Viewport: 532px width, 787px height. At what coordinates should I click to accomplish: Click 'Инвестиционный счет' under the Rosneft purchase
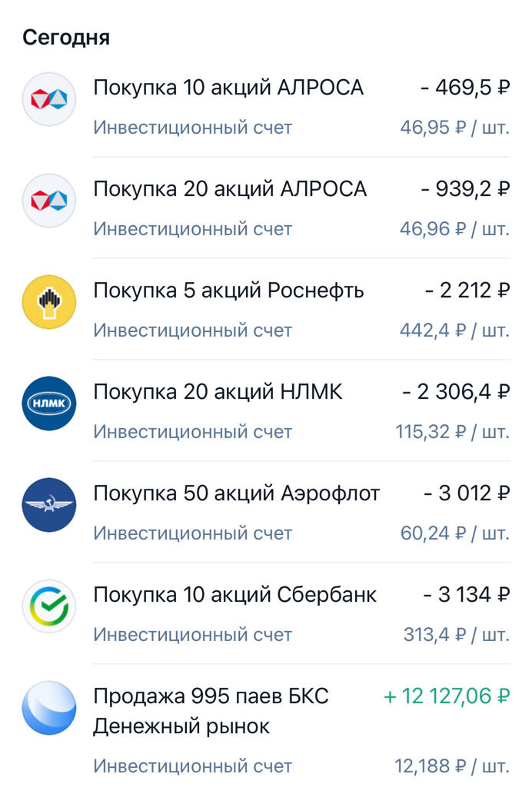[x=193, y=330]
